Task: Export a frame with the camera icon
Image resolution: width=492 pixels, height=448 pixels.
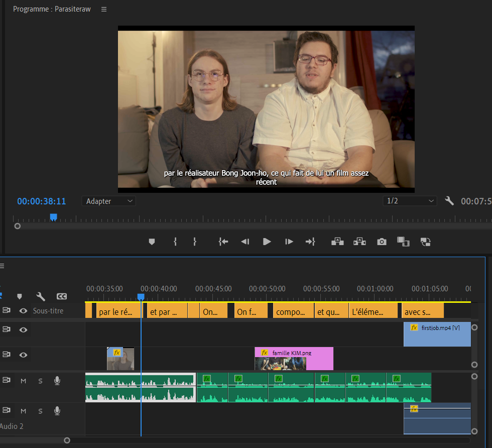Action: (382, 242)
